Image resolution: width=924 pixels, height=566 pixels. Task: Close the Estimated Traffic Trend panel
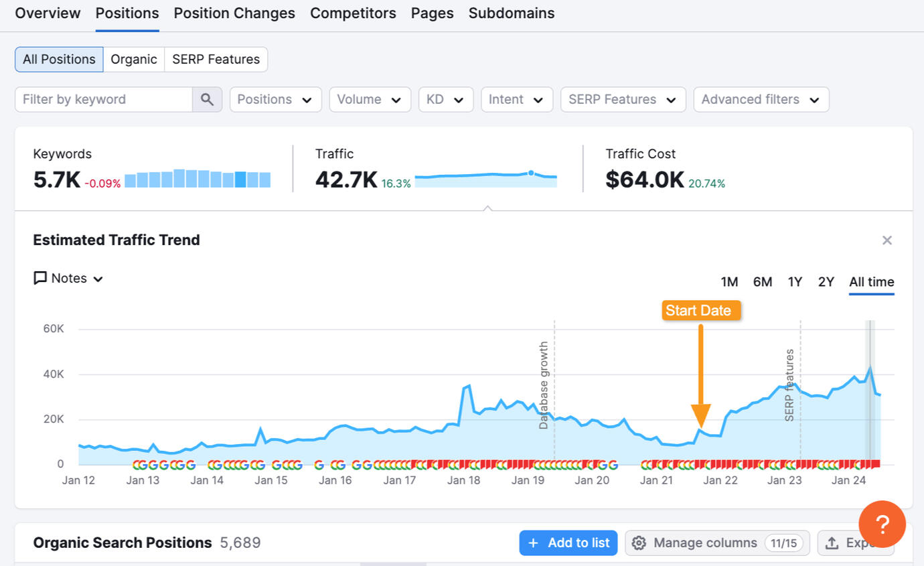(x=887, y=240)
